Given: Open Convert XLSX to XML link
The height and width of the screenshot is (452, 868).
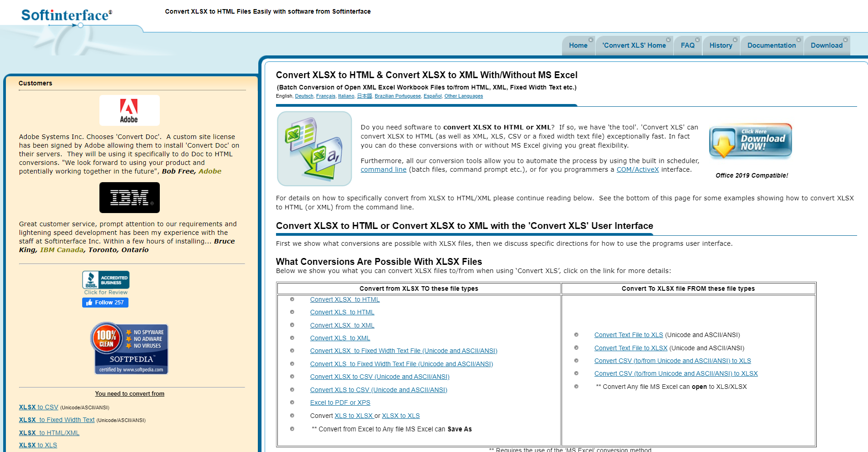Looking at the screenshot, I should pos(342,325).
